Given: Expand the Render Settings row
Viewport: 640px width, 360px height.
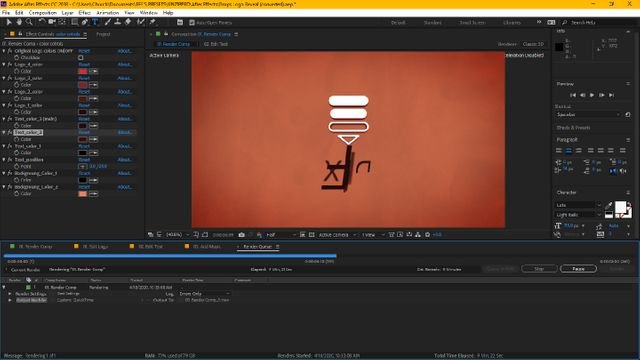Looking at the screenshot, I should pos(10,294).
